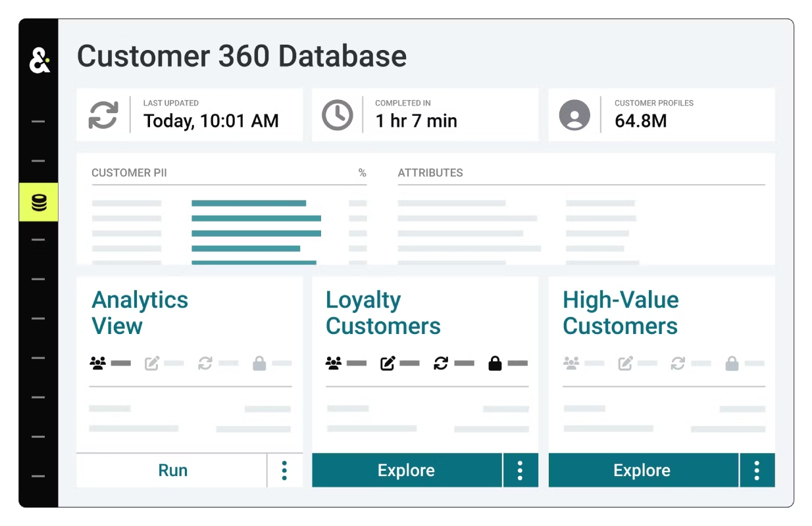Image resolution: width=812 pixels, height=526 pixels.
Task: Open the Analytics View title
Action: [x=140, y=313]
